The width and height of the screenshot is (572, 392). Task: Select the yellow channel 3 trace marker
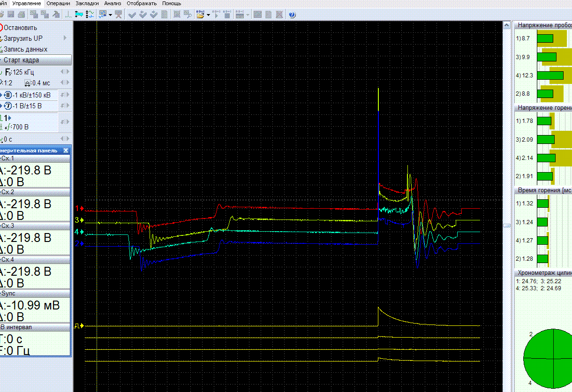click(79, 220)
